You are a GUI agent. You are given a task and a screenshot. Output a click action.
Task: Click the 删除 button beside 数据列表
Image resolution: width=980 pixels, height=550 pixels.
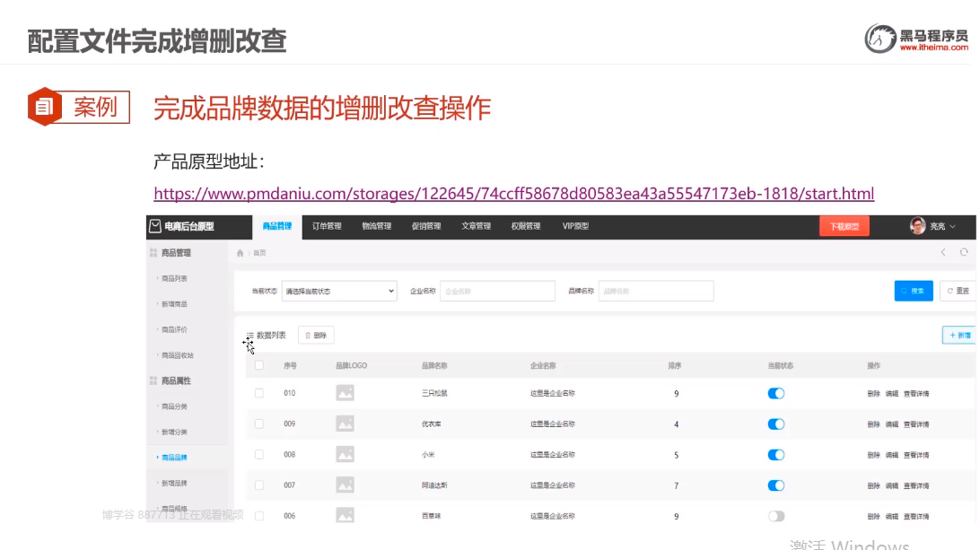(316, 336)
